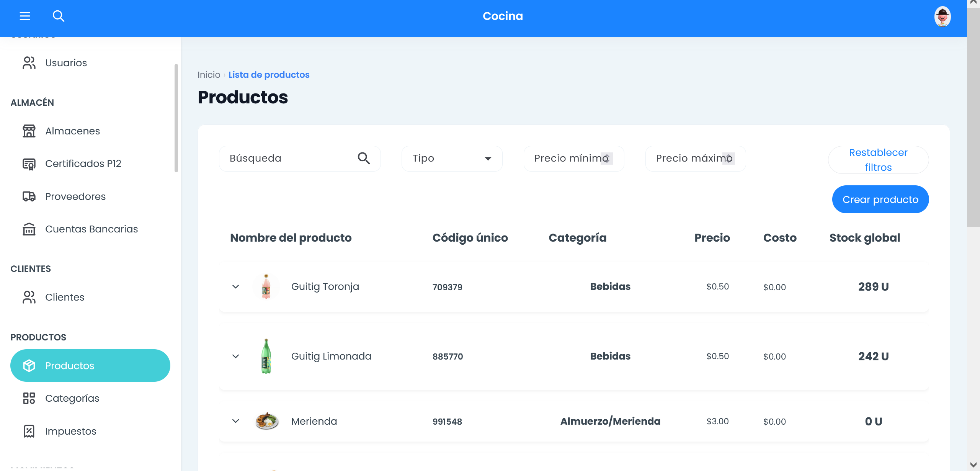Click the Guitig Limonada bottle thumbnail

[266, 356]
